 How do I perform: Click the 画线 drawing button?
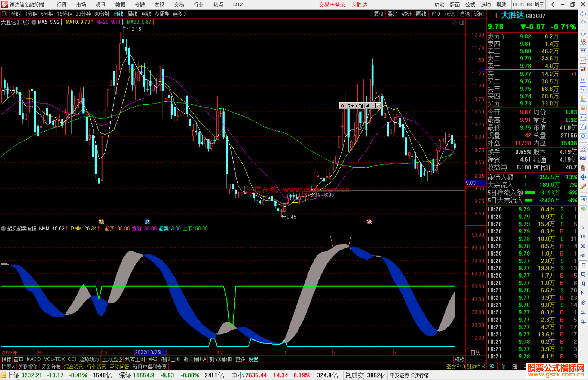[x=421, y=14]
